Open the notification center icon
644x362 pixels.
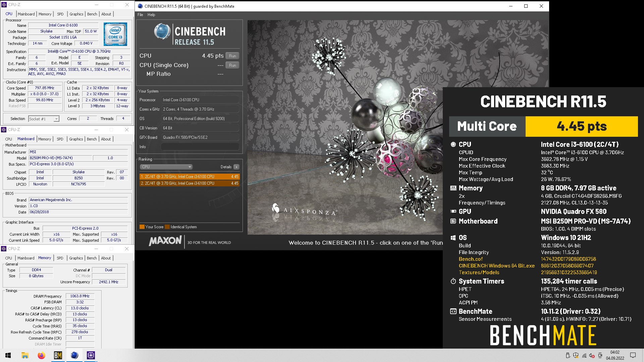(633, 355)
